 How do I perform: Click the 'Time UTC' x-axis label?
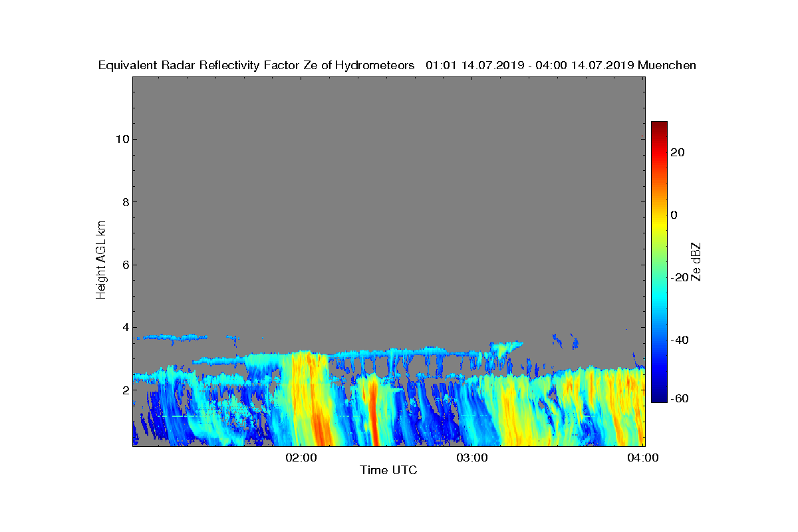pyautogui.click(x=388, y=471)
